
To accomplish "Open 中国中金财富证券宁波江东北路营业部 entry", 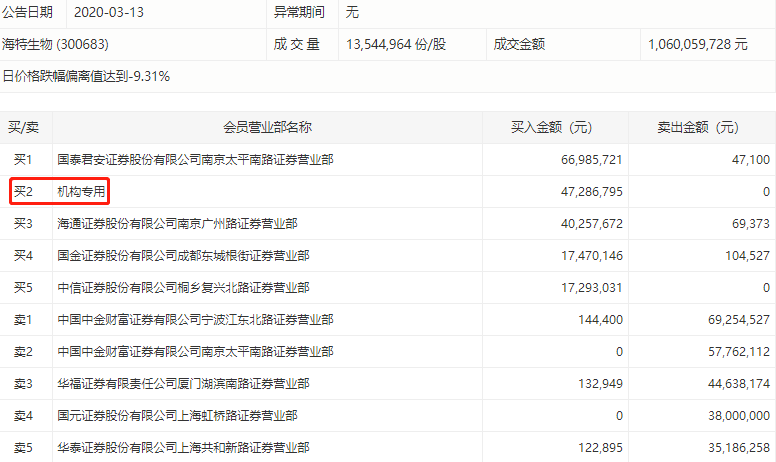I will 195,320.
